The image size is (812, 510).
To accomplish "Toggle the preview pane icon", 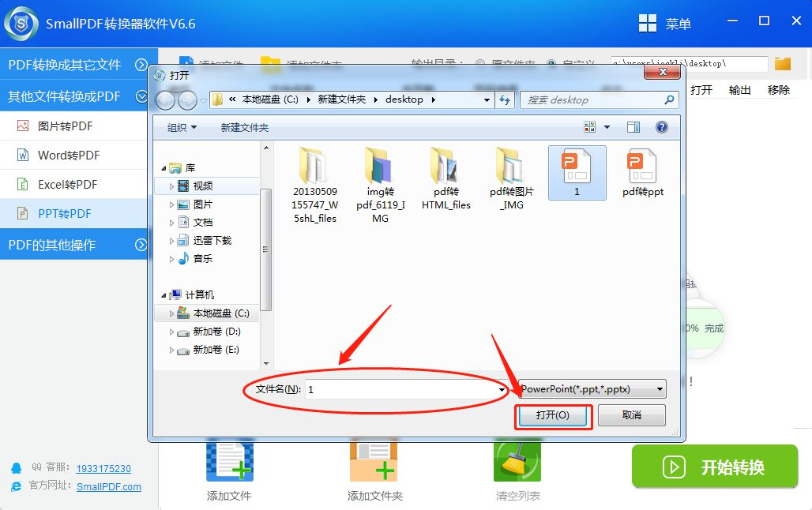I will [633, 127].
